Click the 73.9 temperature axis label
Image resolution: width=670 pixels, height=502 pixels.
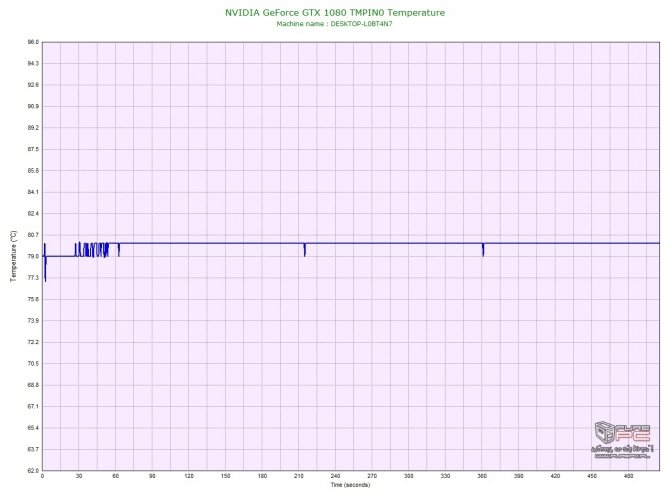click(x=33, y=320)
